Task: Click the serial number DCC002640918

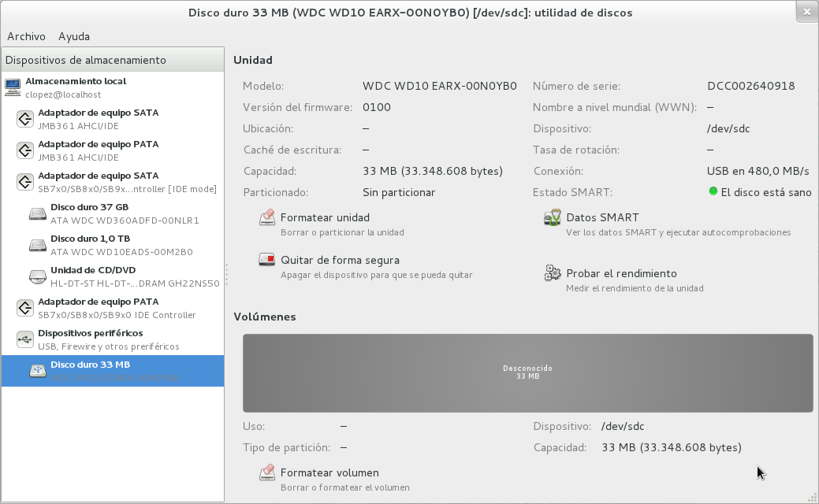Action: point(751,86)
